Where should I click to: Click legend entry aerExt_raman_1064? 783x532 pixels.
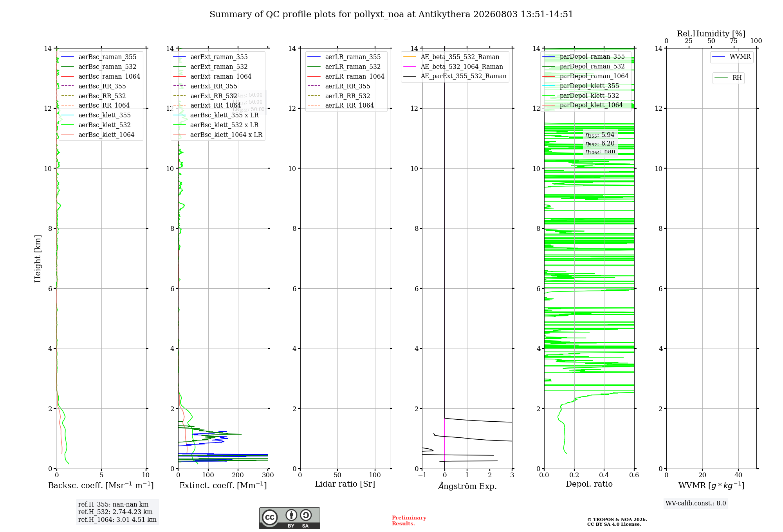click(x=213, y=77)
